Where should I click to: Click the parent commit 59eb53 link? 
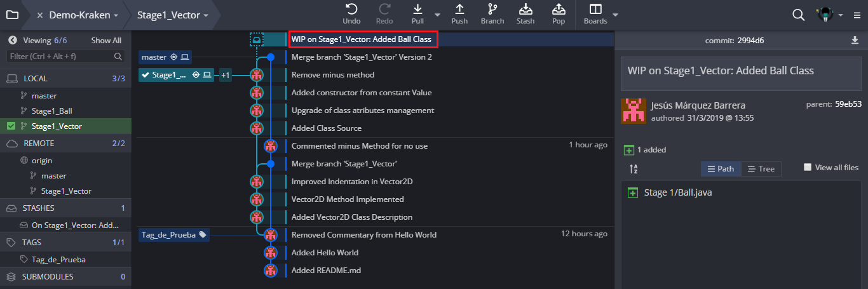point(848,104)
